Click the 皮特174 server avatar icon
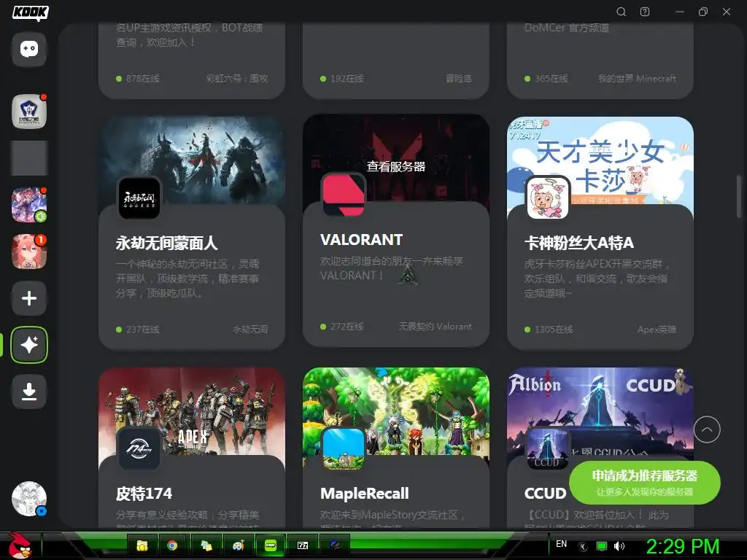The image size is (747, 560). (139, 448)
